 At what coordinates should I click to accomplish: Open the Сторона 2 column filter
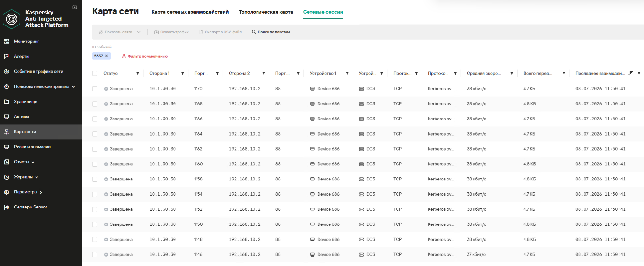pyautogui.click(x=264, y=74)
